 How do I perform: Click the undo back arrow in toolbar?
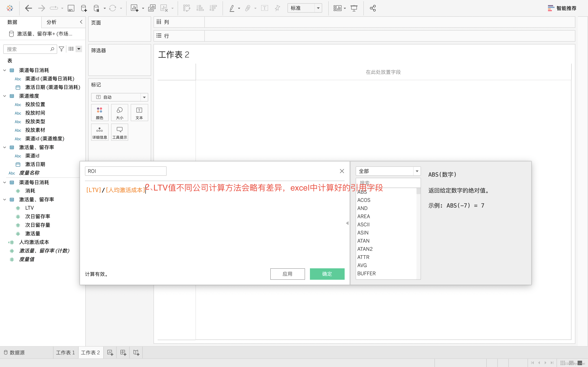pyautogui.click(x=28, y=8)
